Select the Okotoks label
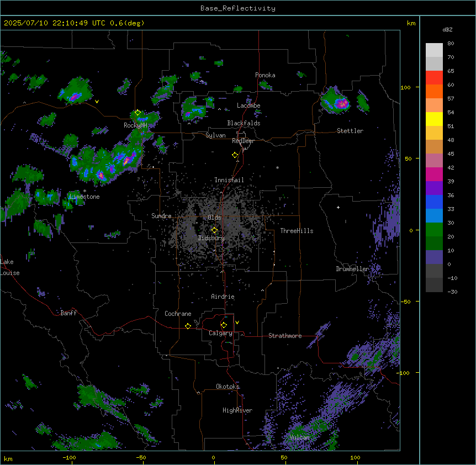The width and height of the screenshot is (476, 465). (228, 387)
